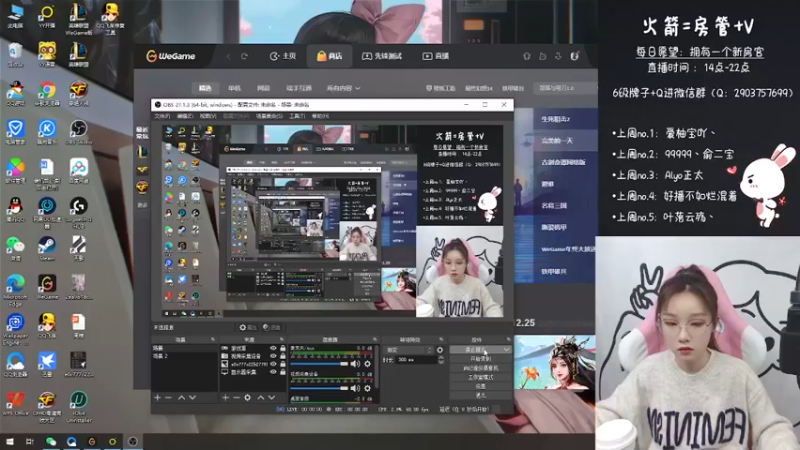Add a new scene in OBS
The height and width of the screenshot is (450, 800).
[158, 397]
